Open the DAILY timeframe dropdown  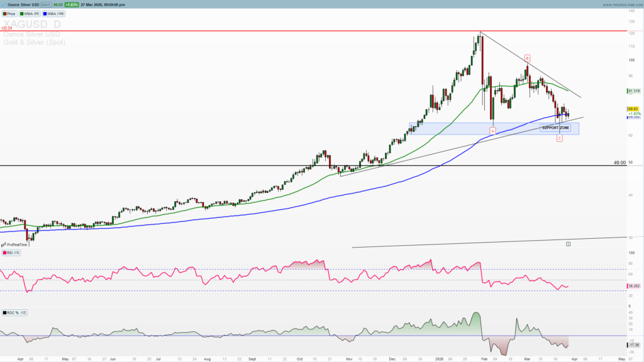(x=45, y=4)
